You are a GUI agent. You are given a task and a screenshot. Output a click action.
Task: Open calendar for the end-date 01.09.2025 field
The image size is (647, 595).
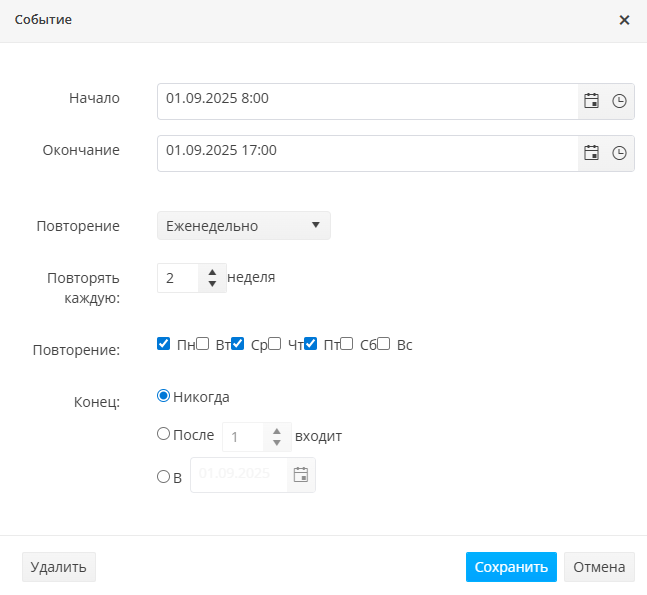tap(301, 475)
